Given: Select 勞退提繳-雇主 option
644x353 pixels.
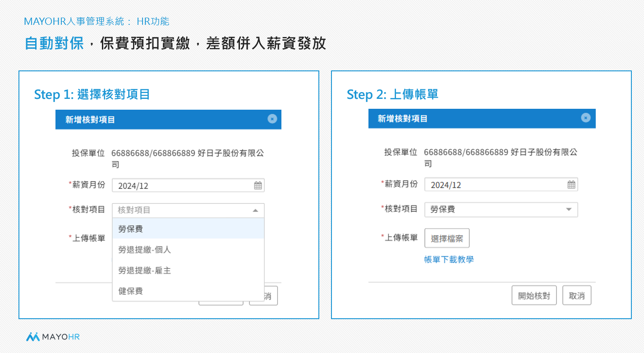Looking at the screenshot, I should (x=188, y=270).
